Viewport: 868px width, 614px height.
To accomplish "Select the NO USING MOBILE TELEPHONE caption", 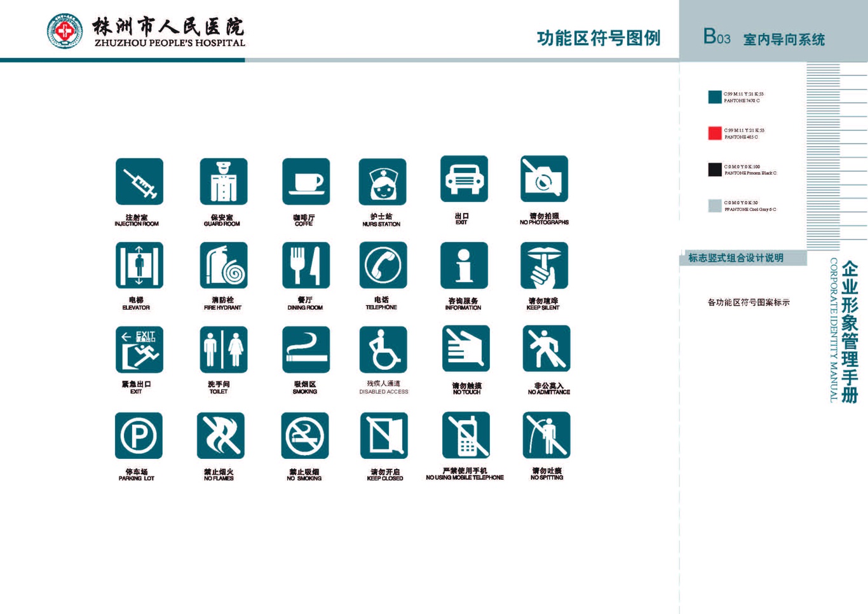I will (x=465, y=477).
